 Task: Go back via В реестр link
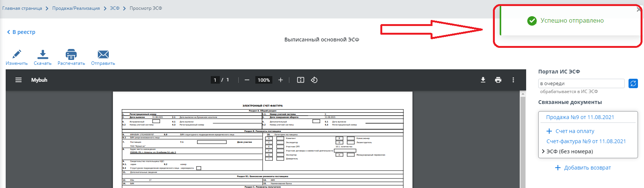point(21,32)
